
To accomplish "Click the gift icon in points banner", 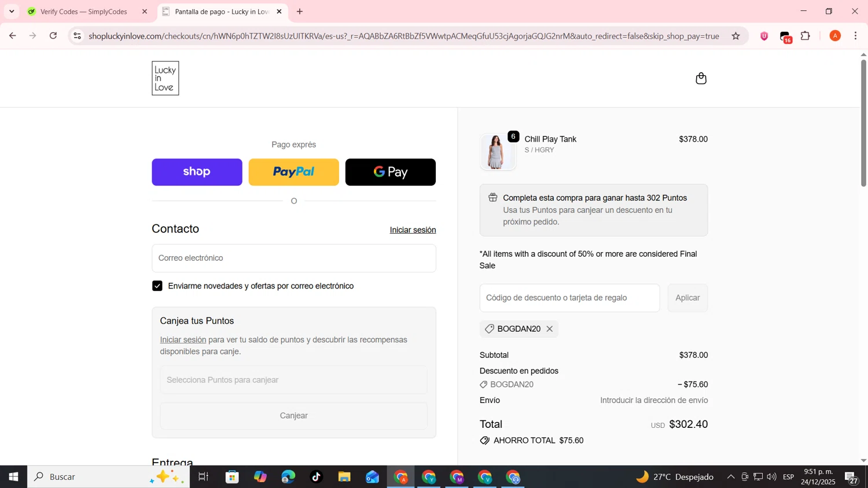I will click(492, 198).
